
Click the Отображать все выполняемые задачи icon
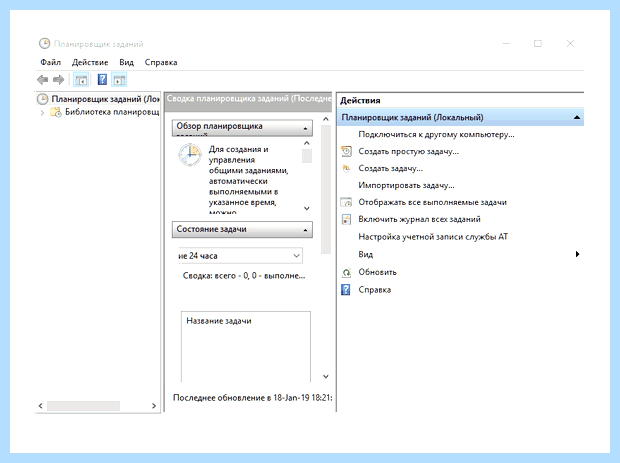tap(346, 202)
